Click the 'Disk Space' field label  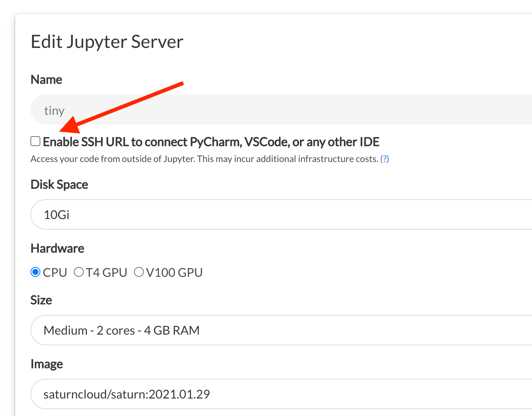[x=59, y=184]
